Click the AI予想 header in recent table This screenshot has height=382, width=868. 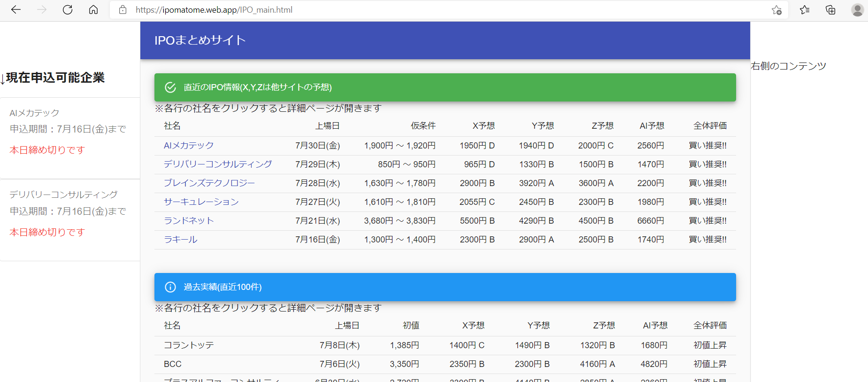coord(652,126)
